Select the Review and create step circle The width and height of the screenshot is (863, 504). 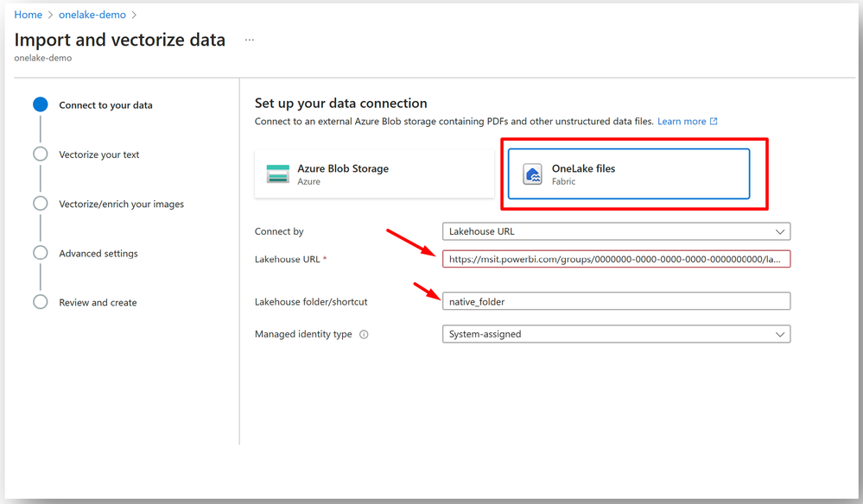click(x=41, y=302)
